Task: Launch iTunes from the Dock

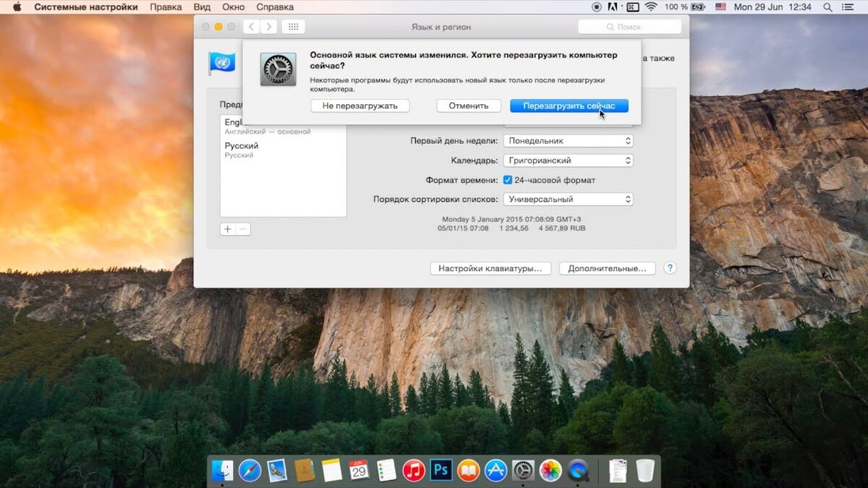Action: (x=414, y=471)
